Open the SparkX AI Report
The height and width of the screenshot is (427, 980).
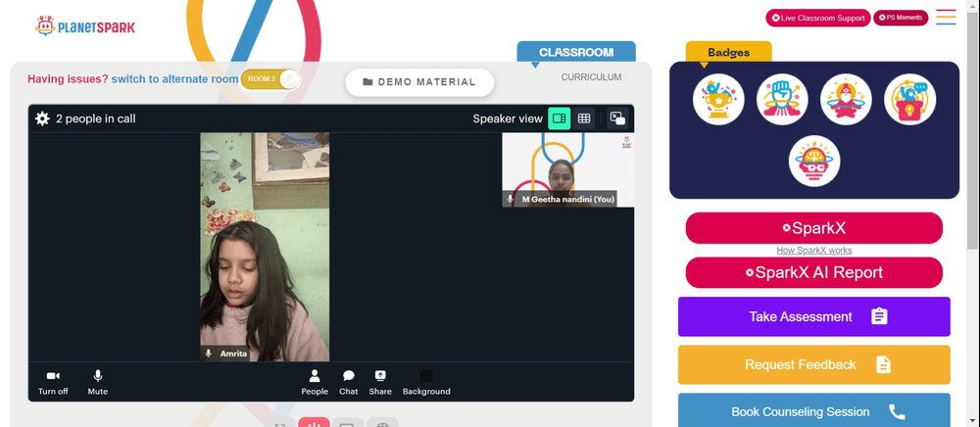click(x=813, y=273)
